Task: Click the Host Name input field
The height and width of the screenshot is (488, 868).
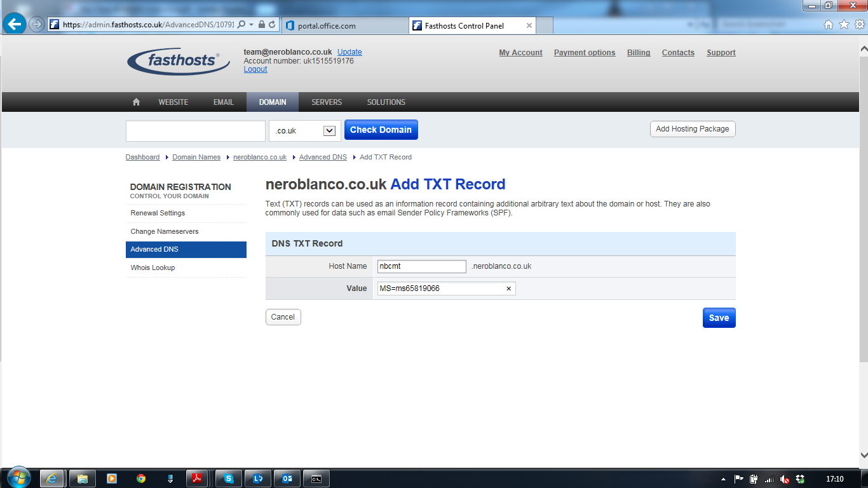Action: (422, 266)
